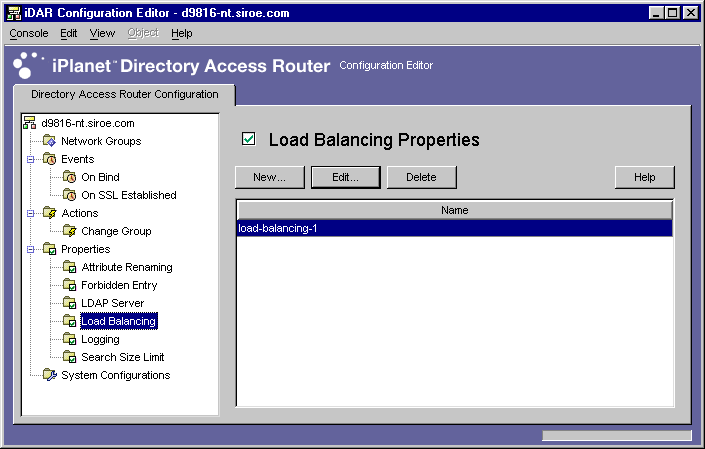
Task: Select the load-balancing-1 row
Action: point(455,228)
